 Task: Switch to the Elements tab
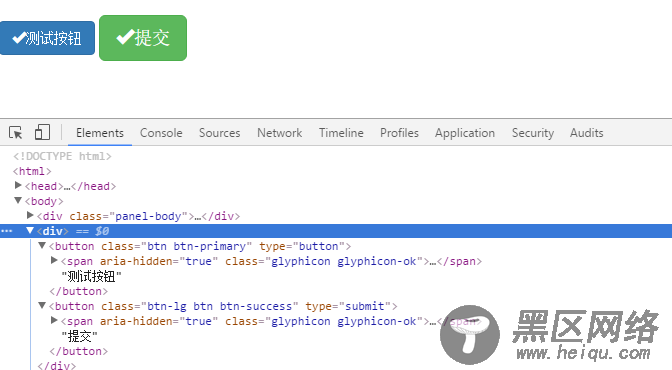(x=100, y=133)
